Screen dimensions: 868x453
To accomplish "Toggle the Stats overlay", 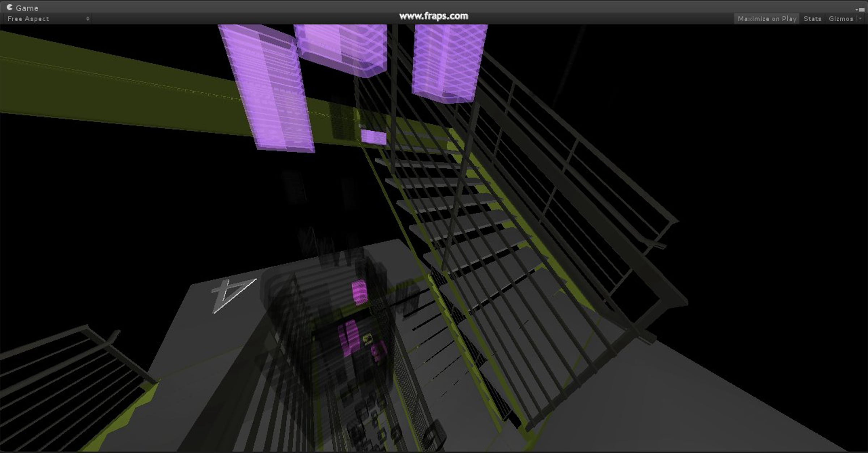I will coord(812,19).
